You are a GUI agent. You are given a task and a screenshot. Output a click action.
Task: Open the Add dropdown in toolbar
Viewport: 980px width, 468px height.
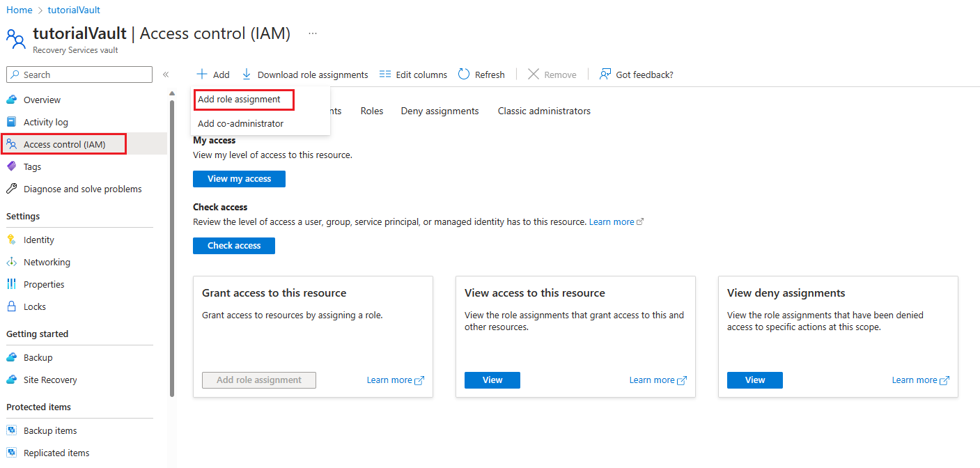pos(213,75)
